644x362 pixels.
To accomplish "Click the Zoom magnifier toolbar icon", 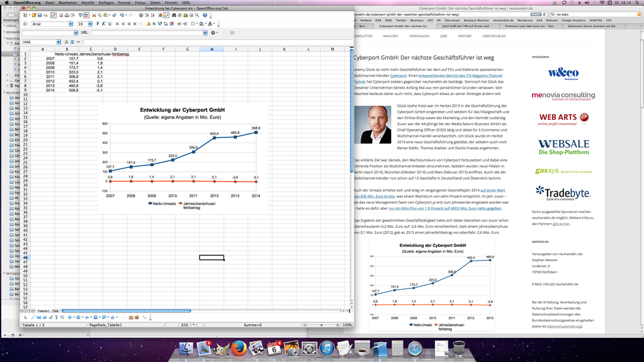I will [x=197, y=15].
